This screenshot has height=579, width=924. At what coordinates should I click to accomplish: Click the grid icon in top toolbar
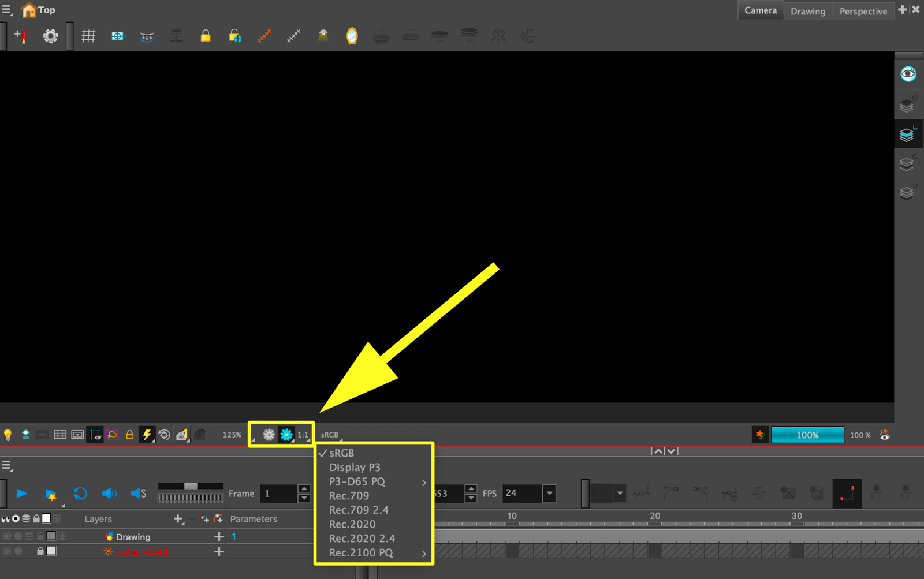click(x=88, y=36)
